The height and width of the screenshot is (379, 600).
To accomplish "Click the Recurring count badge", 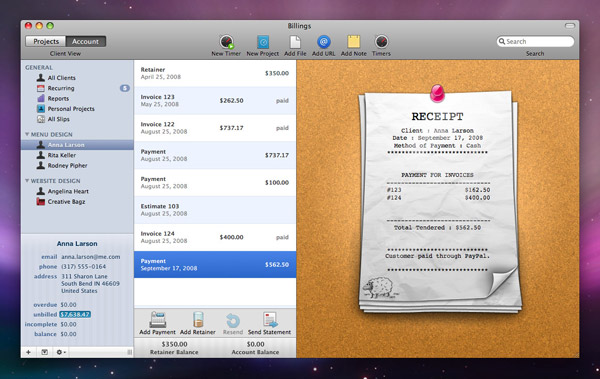I will (125, 88).
